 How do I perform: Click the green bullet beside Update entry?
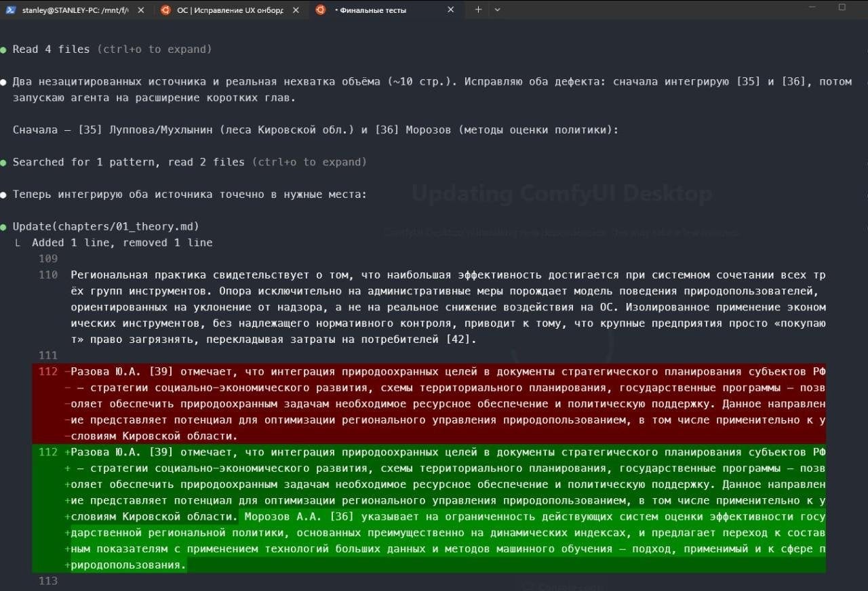click(x=4, y=226)
